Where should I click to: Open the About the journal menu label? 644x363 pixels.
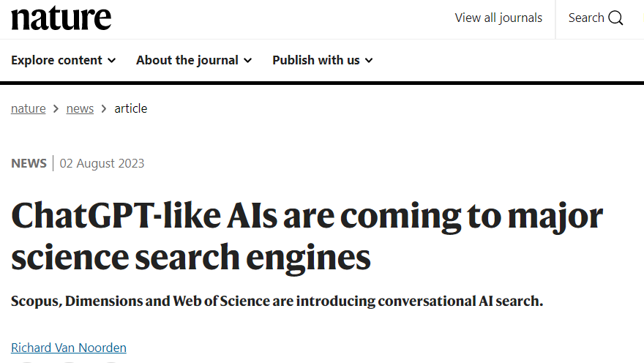(187, 60)
